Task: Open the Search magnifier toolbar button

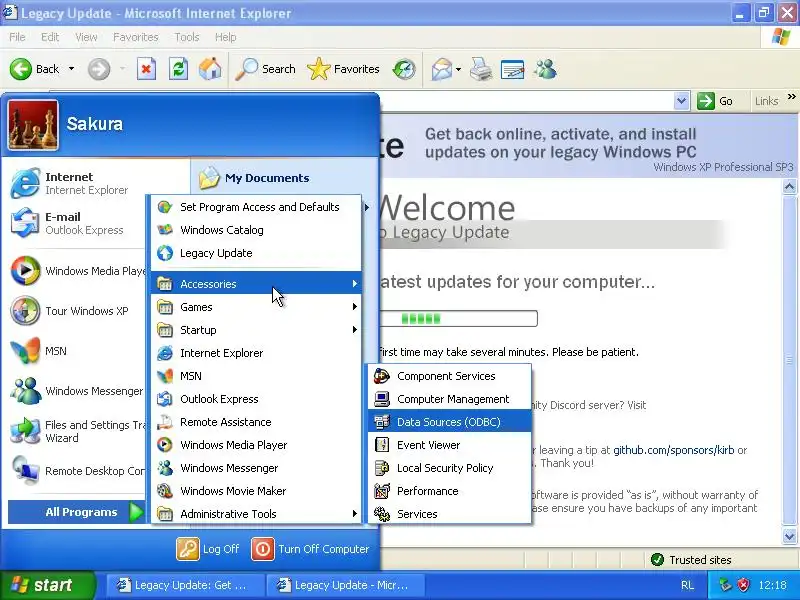Action: point(265,69)
